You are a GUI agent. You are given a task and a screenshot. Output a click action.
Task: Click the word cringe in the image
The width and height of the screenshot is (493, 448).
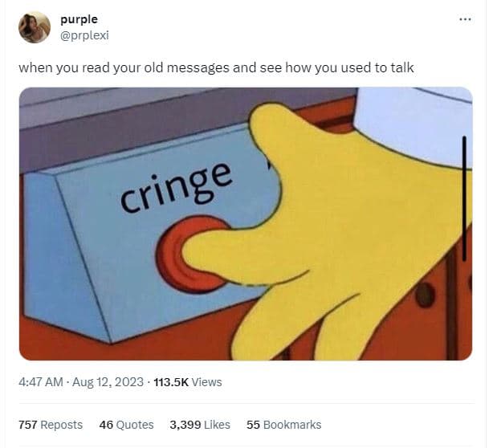coord(176,188)
